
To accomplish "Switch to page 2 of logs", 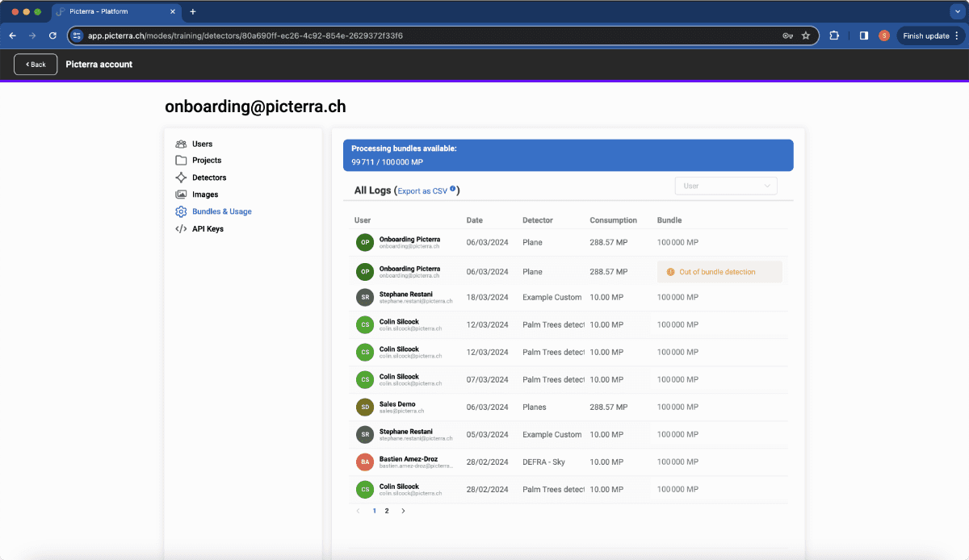I will [x=387, y=511].
